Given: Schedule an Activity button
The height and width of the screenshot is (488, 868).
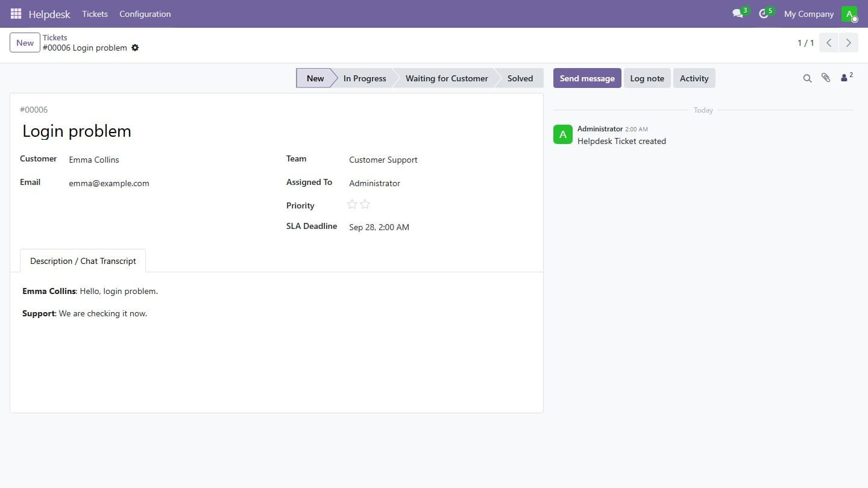Looking at the screenshot, I should tap(694, 78).
